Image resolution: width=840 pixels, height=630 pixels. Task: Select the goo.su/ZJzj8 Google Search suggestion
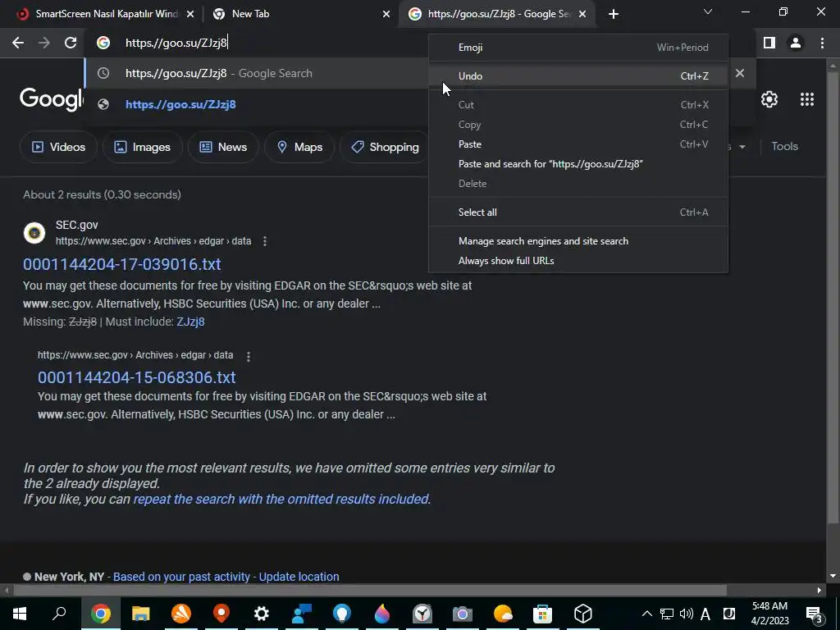[x=257, y=73]
